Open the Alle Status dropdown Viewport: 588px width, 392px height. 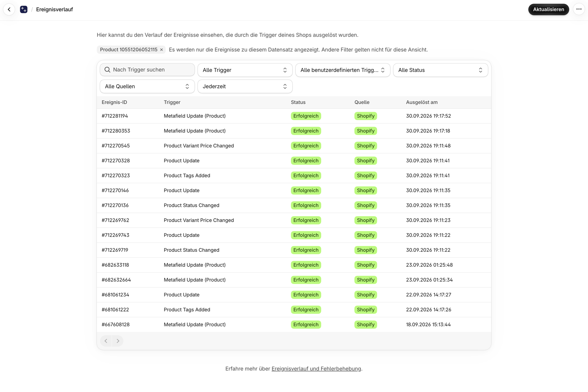click(440, 70)
